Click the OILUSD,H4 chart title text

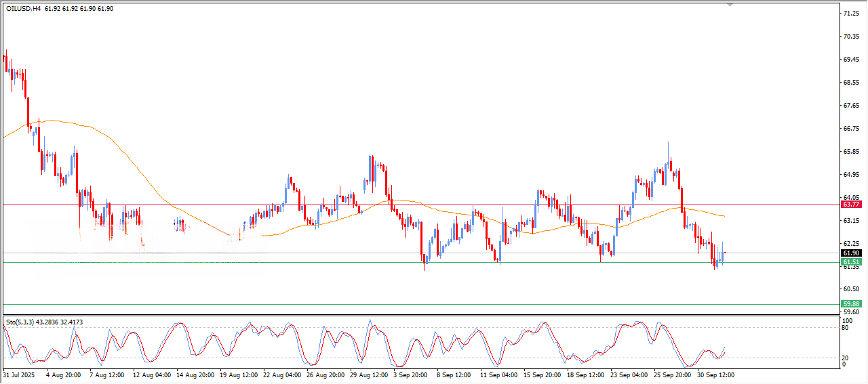[23, 9]
